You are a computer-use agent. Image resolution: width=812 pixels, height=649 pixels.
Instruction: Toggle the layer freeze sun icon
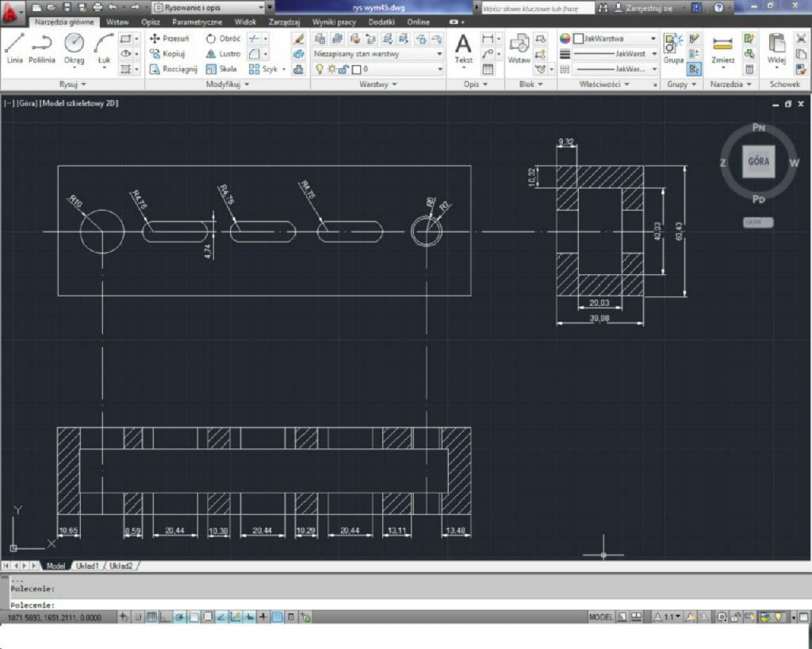coord(332,69)
